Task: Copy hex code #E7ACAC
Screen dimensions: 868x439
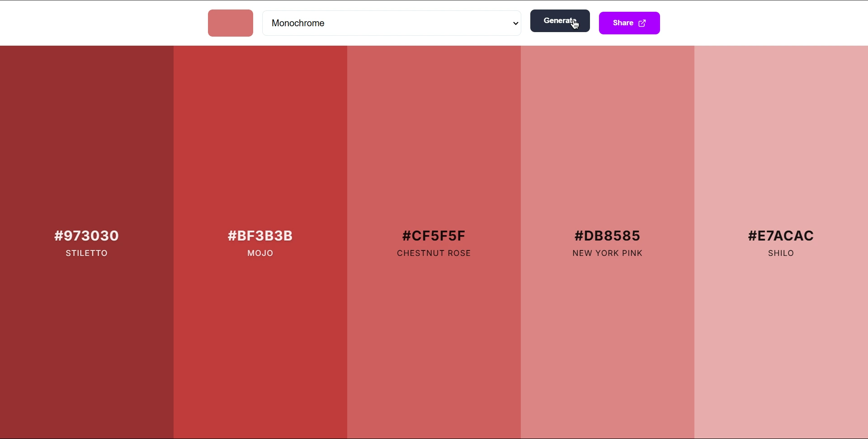Action: tap(780, 236)
